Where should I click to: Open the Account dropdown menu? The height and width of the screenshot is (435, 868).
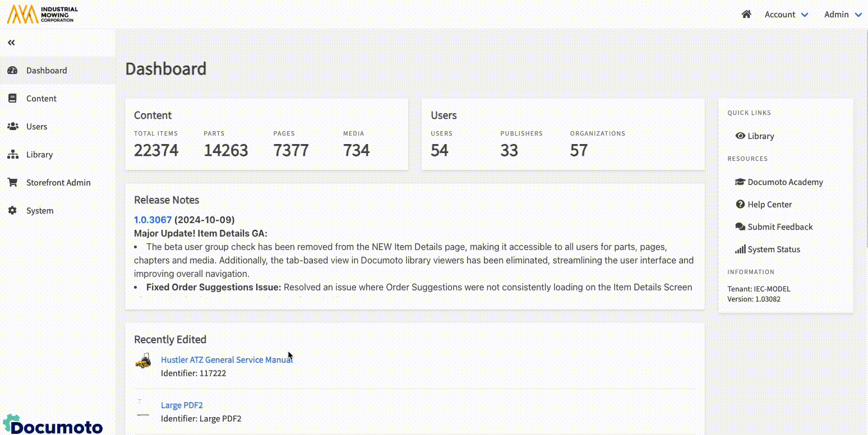pos(786,15)
